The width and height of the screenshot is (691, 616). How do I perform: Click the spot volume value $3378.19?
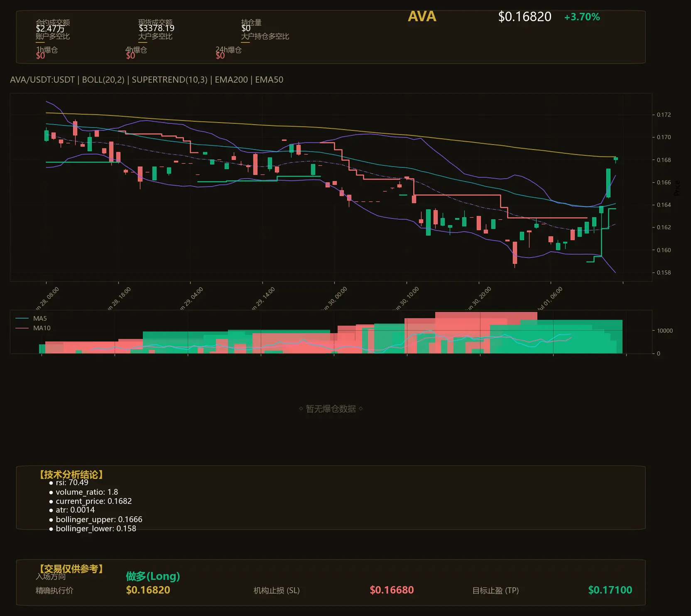click(x=157, y=28)
